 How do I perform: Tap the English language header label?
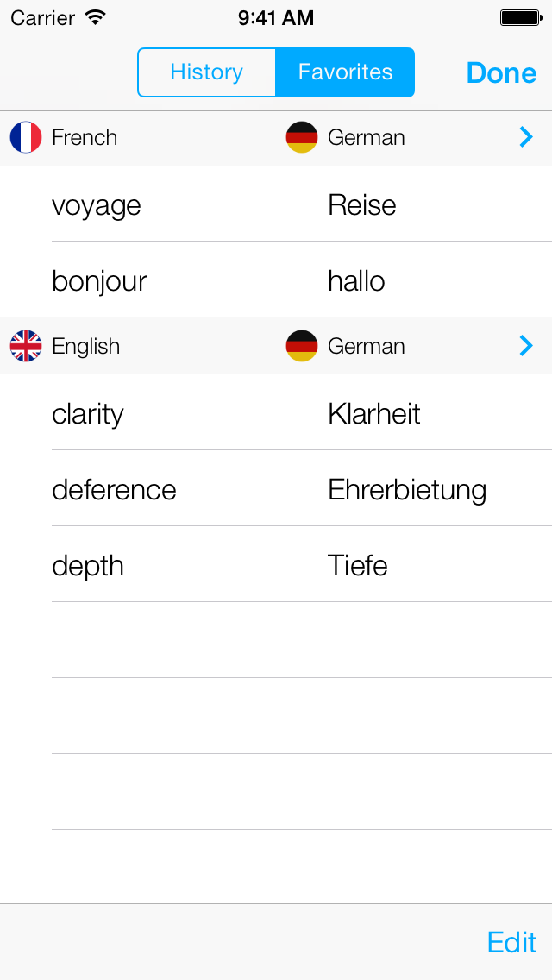(85, 347)
